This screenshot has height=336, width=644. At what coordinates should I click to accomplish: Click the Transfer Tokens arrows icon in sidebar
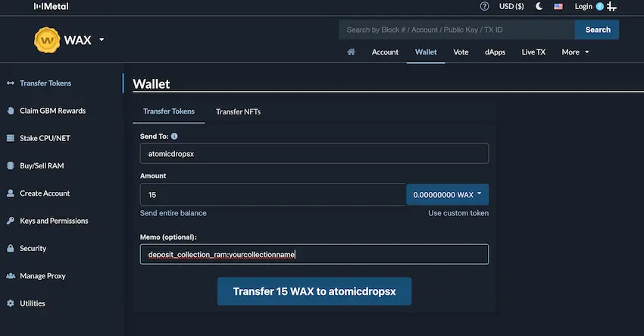[11, 83]
